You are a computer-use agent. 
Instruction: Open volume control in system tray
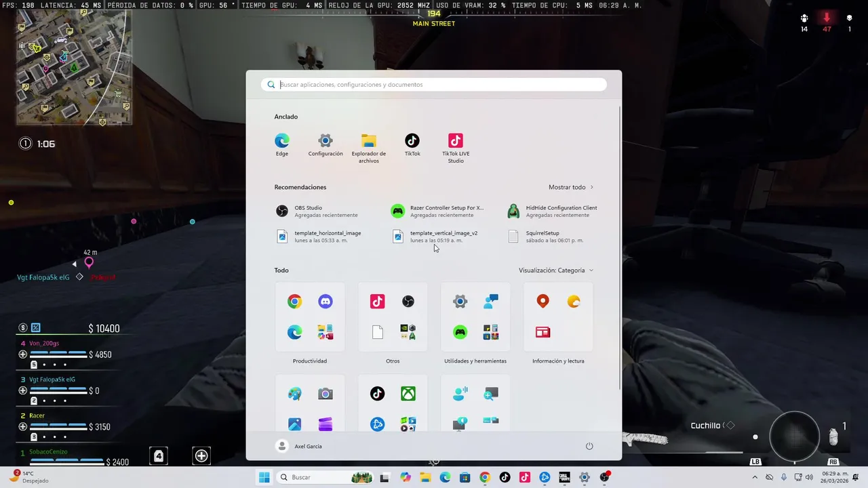tap(808, 477)
